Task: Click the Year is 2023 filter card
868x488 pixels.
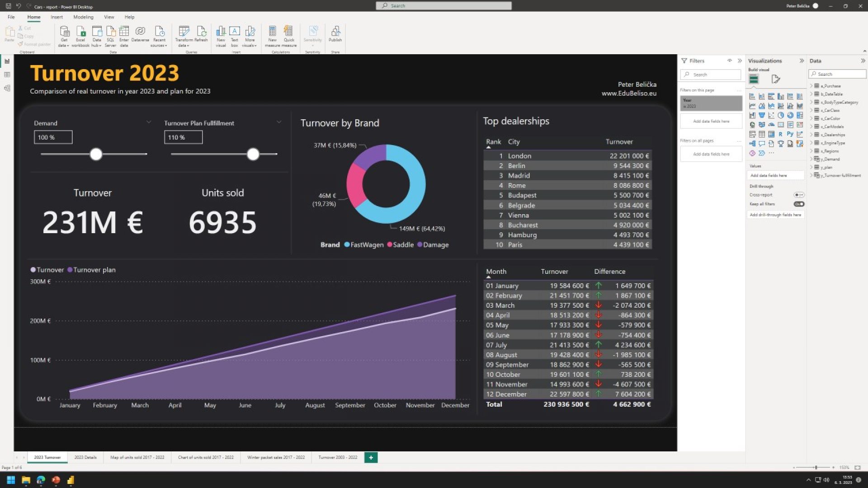Action: click(x=711, y=103)
